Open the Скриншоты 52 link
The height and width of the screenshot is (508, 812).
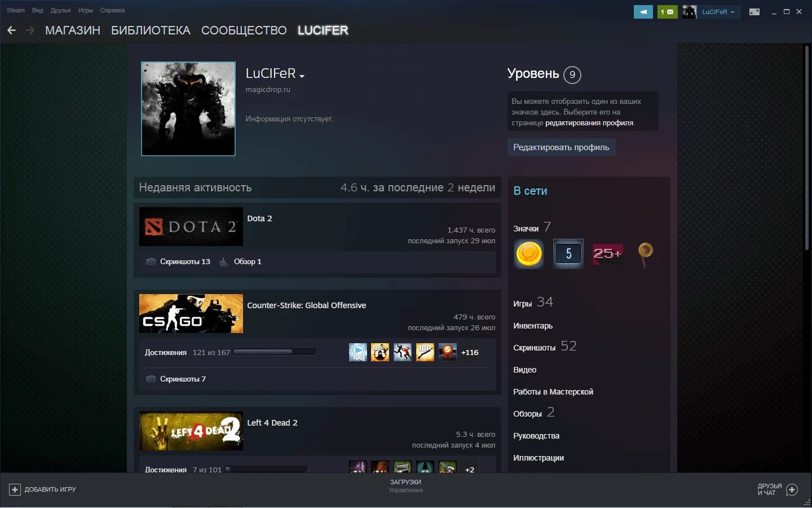point(545,347)
